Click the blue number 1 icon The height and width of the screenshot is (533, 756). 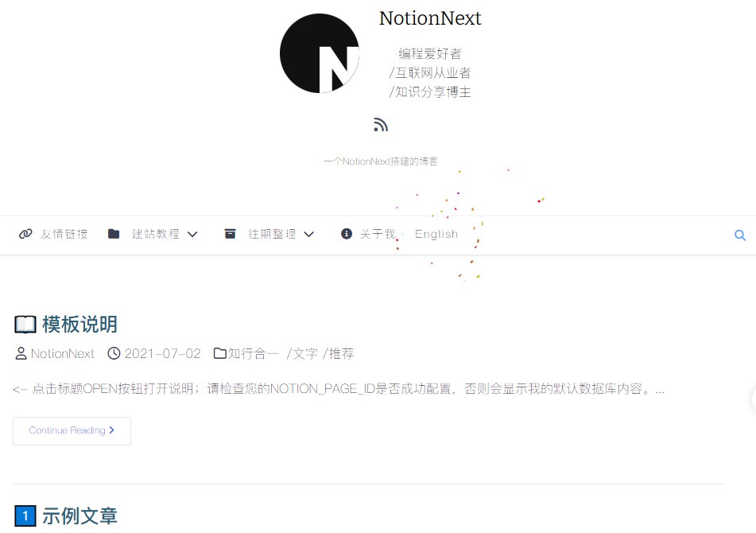[25, 516]
